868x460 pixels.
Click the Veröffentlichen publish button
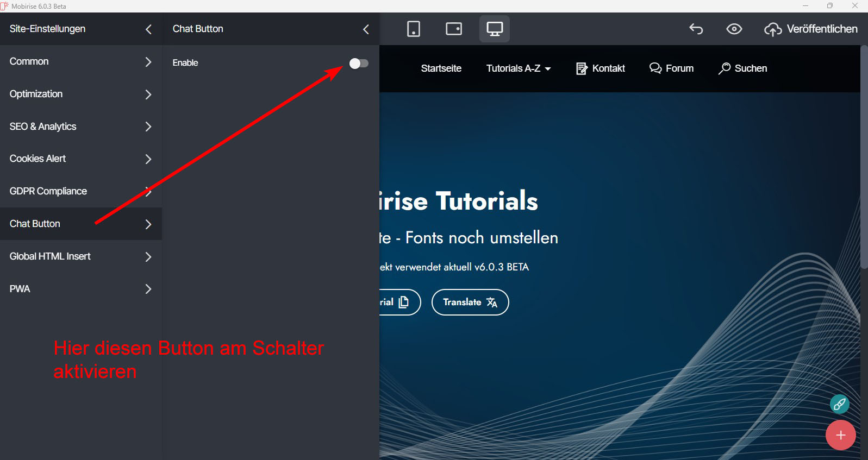pyautogui.click(x=811, y=29)
